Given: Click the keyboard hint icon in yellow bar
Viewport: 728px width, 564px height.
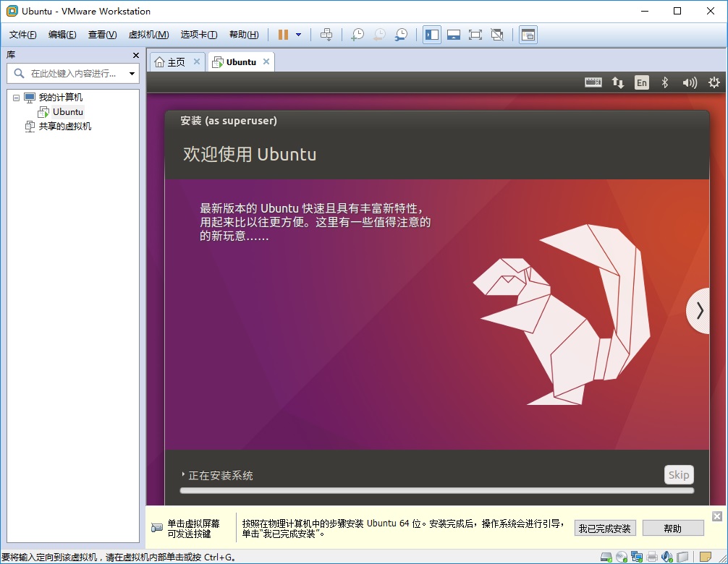Looking at the screenshot, I should point(157,528).
